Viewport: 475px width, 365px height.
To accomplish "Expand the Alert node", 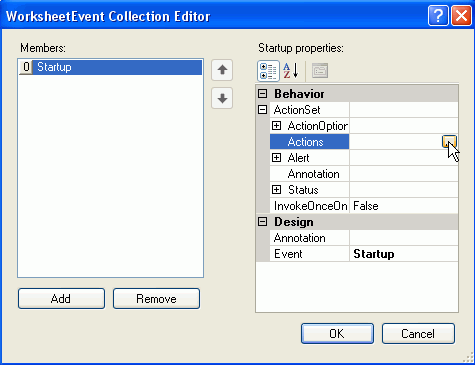I will 276,158.
